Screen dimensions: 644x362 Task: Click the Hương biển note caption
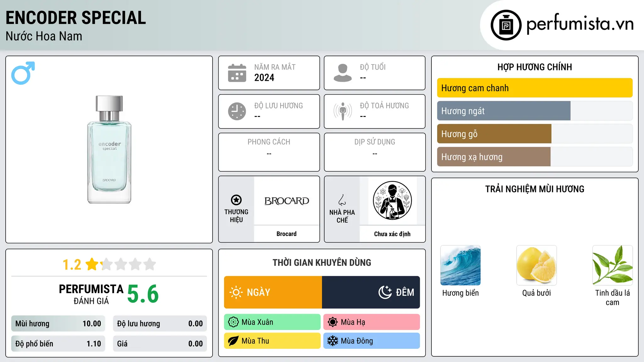tap(460, 293)
